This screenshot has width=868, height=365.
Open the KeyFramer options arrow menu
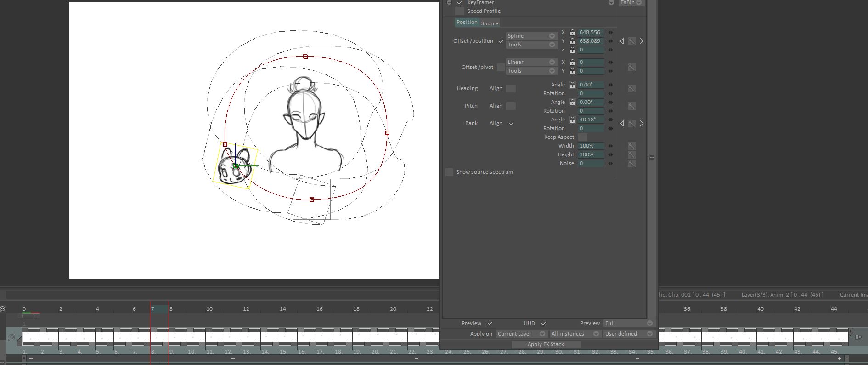(611, 3)
